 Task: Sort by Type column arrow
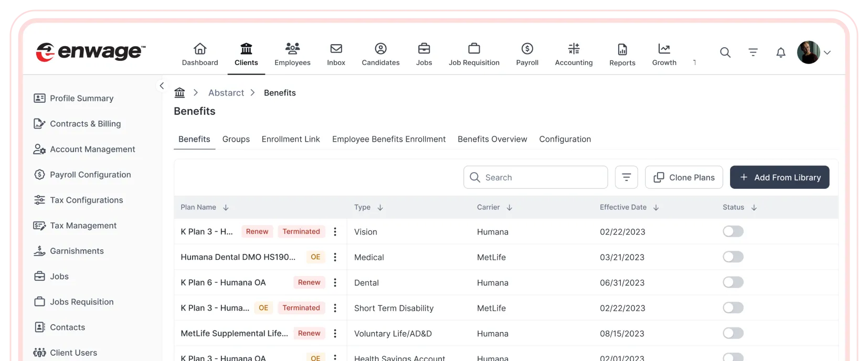click(380, 207)
